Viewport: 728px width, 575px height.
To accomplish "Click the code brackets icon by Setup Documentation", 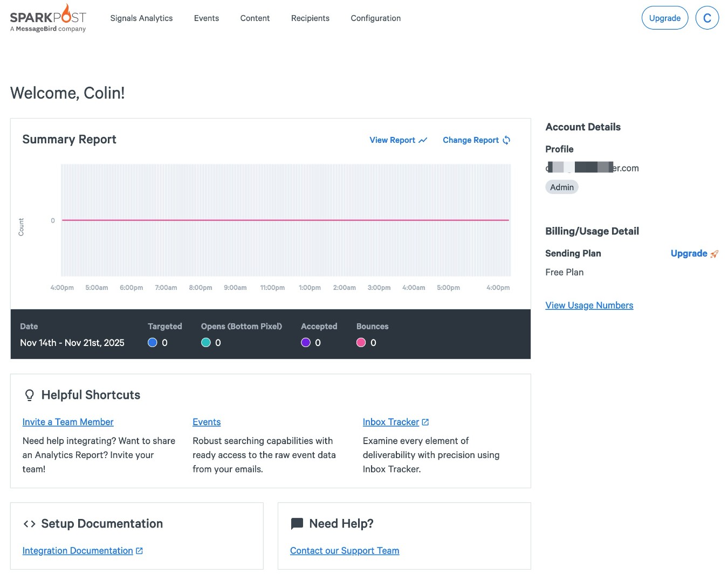I will (30, 524).
